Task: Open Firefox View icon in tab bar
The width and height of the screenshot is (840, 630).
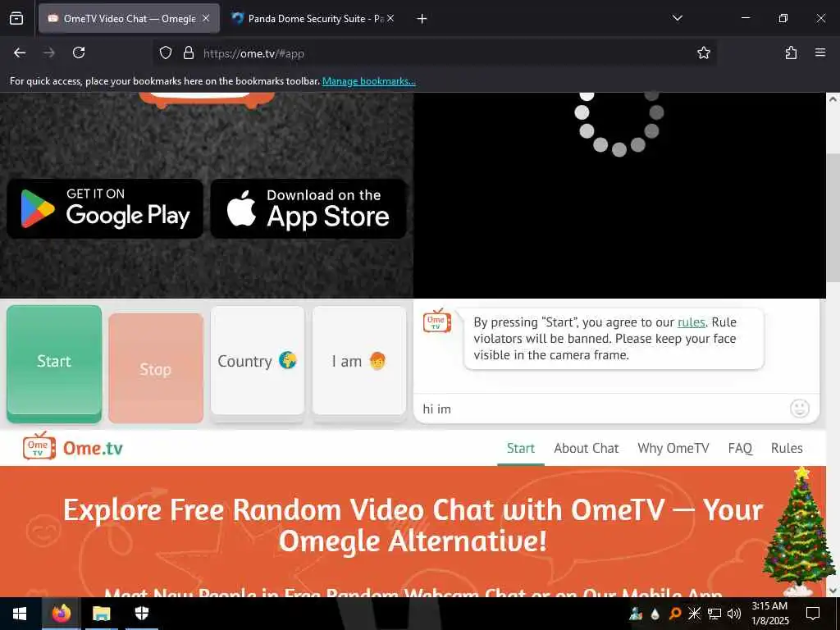Action: pos(16,18)
